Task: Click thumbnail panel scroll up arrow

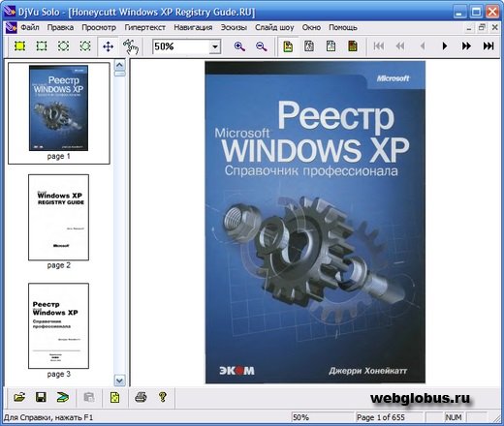Action: 119,65
